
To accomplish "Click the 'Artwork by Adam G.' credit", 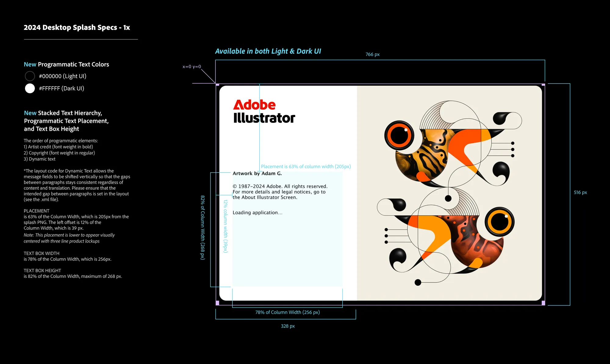I will (x=257, y=173).
